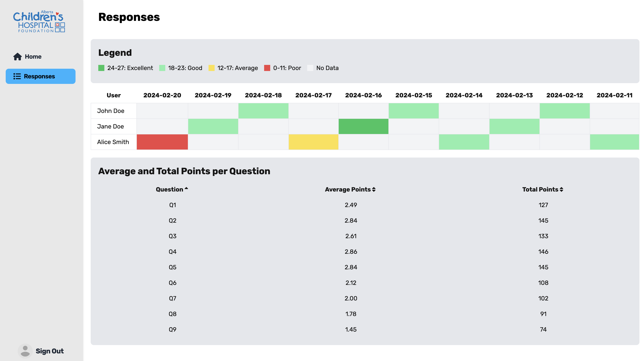The height and width of the screenshot is (361, 644).
Task: Click the dark green Excellent legend swatch
Action: pos(101,68)
